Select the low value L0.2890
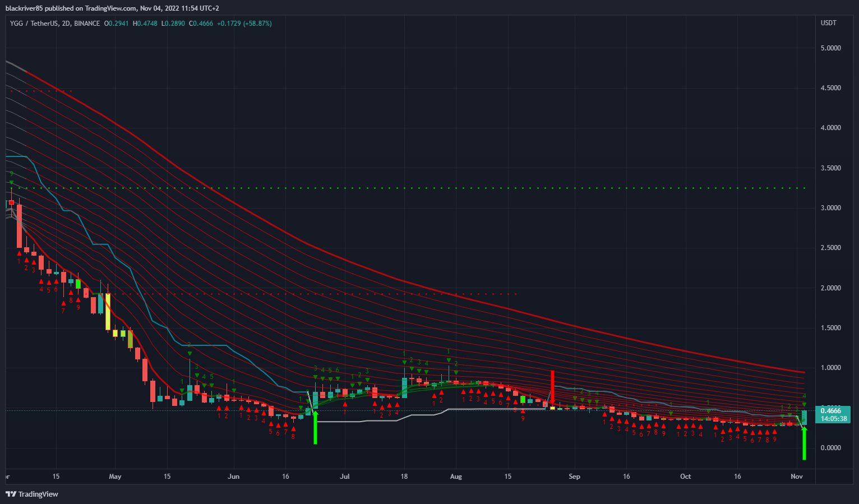 [x=173, y=24]
